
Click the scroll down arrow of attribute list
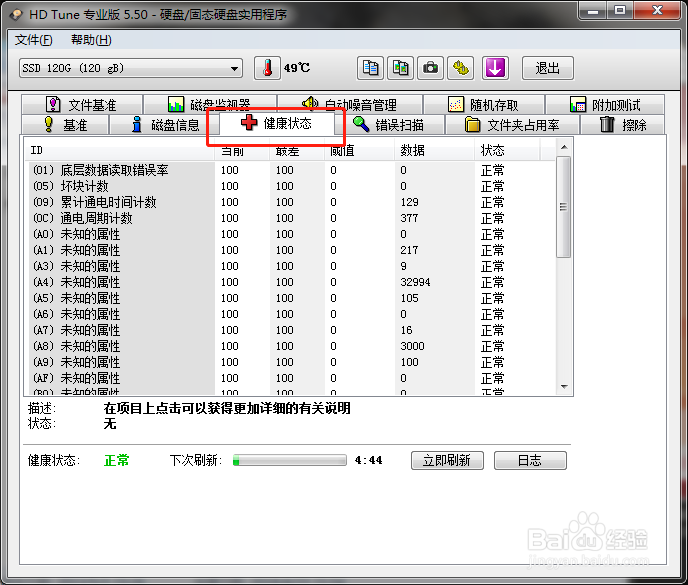(x=564, y=387)
